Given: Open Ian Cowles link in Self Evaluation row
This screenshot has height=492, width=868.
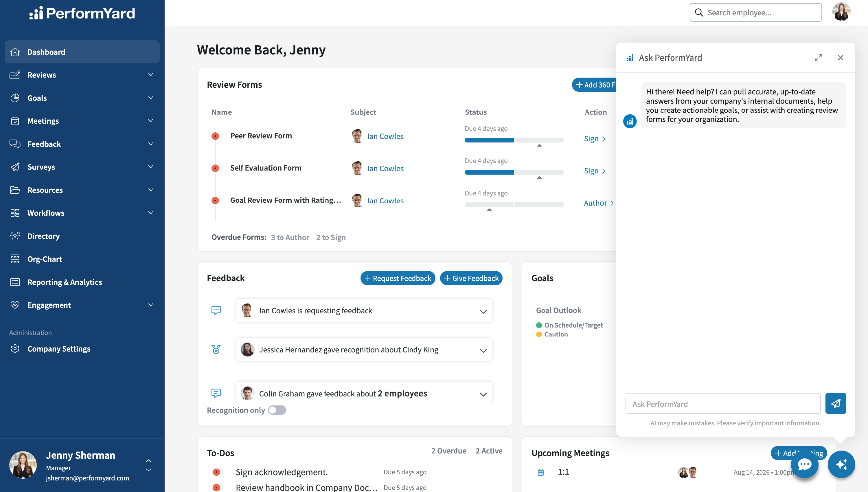Looking at the screenshot, I should (385, 168).
